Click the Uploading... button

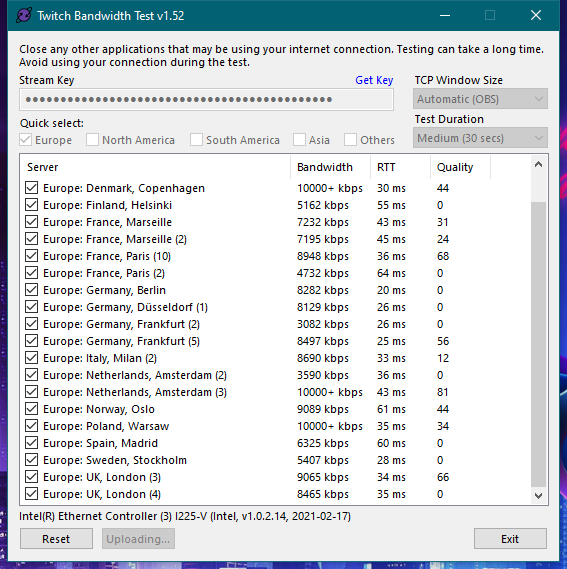point(138,539)
